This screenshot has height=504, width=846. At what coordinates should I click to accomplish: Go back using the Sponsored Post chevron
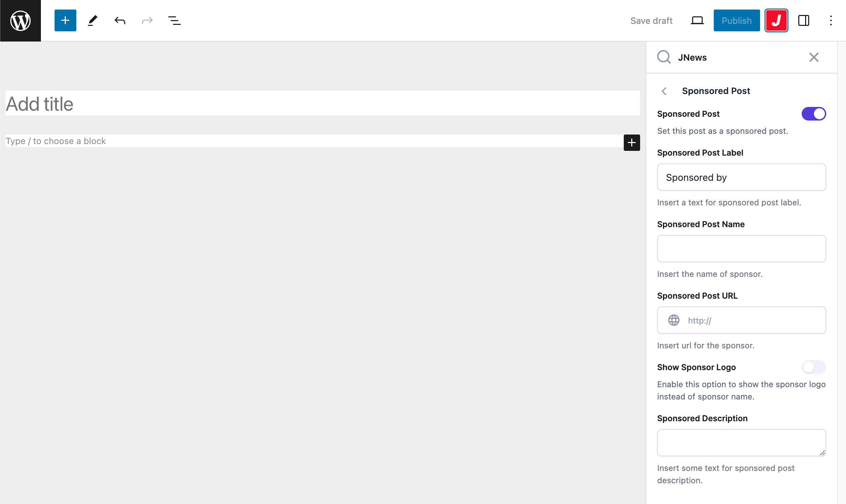click(x=664, y=91)
